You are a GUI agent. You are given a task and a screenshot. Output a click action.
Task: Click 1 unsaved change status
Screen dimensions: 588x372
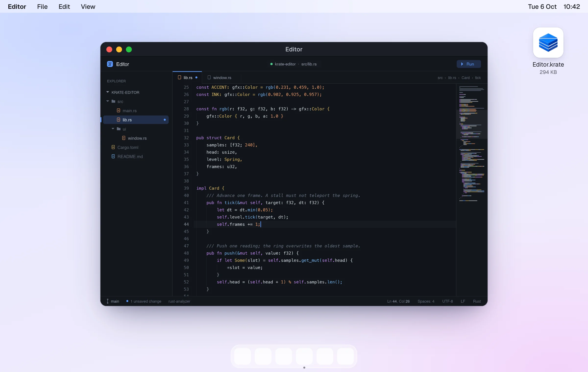[x=144, y=301]
